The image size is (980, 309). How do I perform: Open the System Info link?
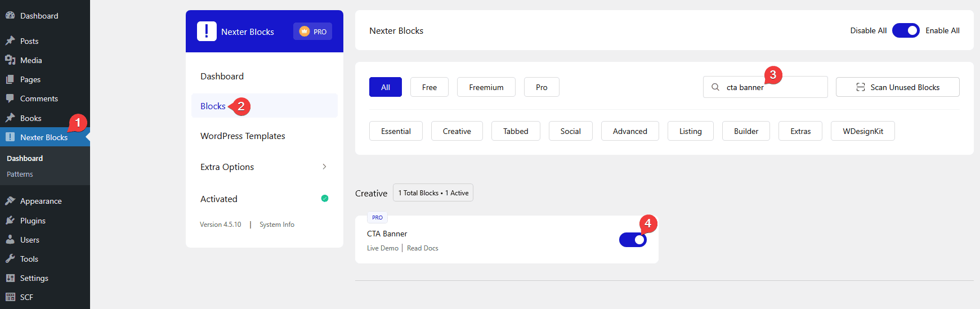277,225
